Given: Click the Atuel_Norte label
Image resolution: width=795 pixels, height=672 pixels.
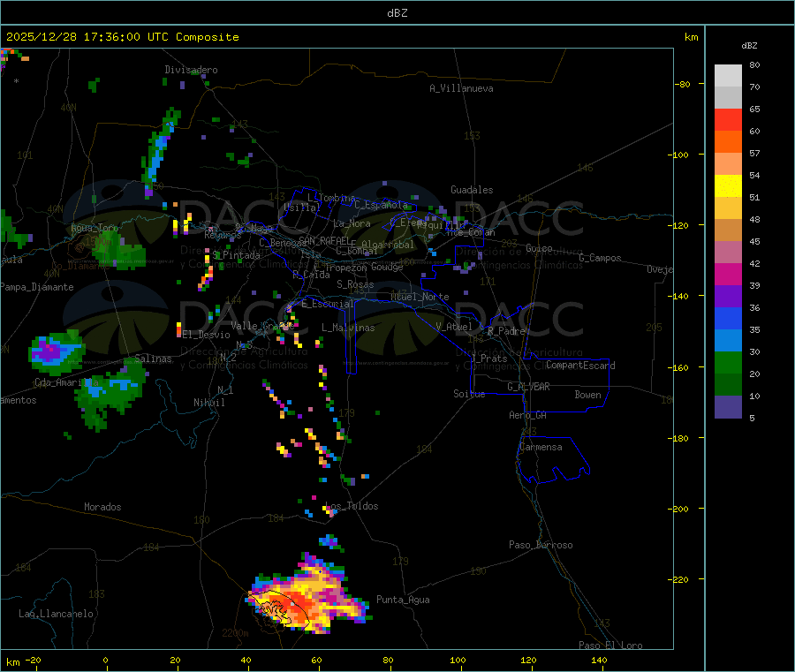Looking at the screenshot, I should click(420, 297).
